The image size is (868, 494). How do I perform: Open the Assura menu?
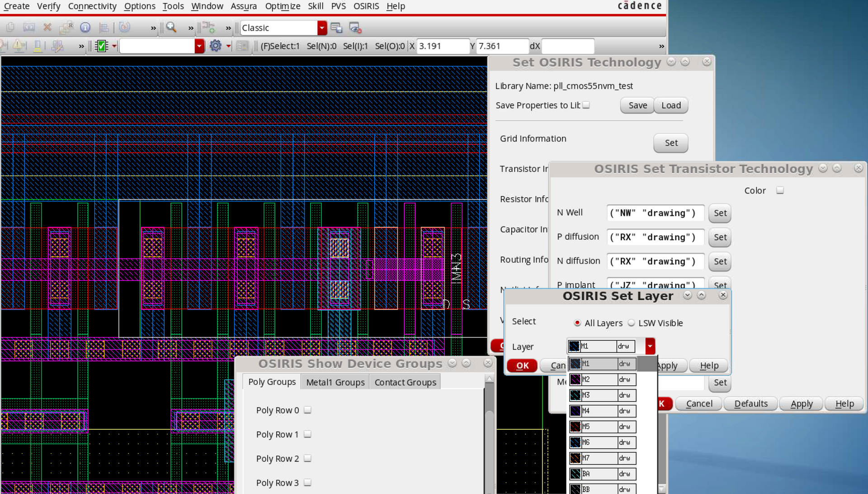click(x=244, y=6)
